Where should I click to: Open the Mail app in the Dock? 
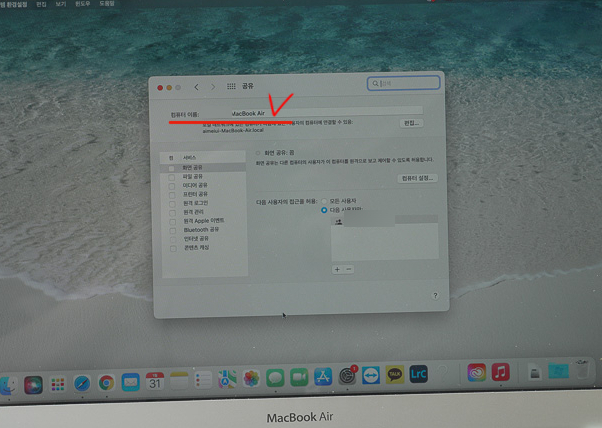pyautogui.click(x=131, y=382)
